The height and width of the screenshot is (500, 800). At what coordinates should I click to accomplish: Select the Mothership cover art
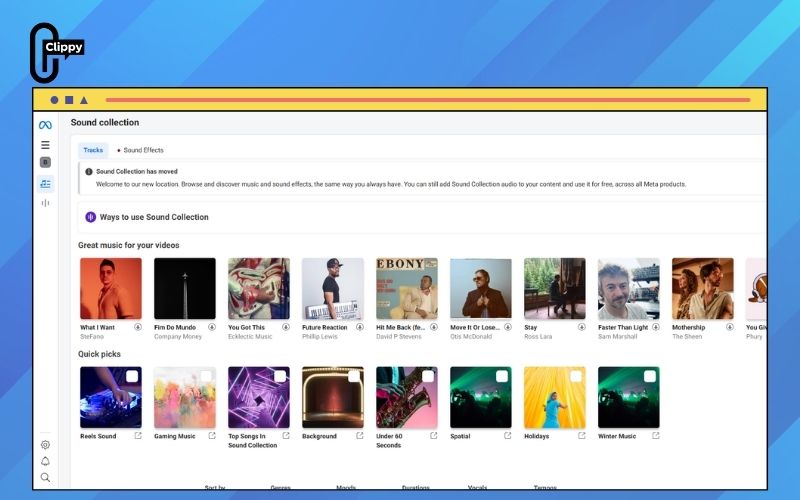click(x=703, y=288)
